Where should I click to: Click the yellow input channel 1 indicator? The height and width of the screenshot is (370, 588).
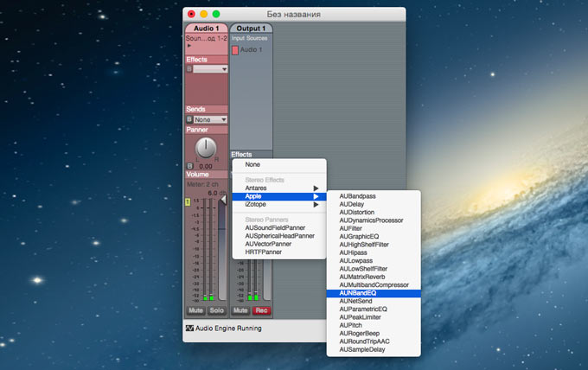click(x=189, y=201)
